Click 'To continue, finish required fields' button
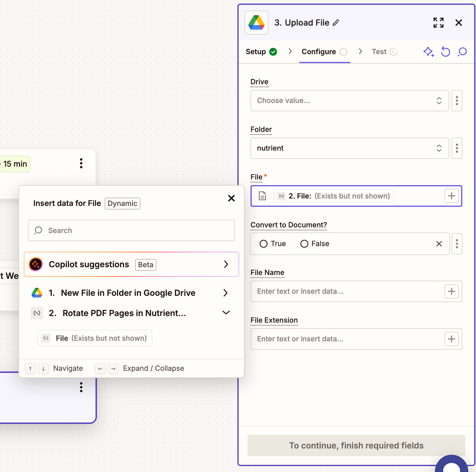Viewport: 476px width, 472px height. click(x=356, y=446)
